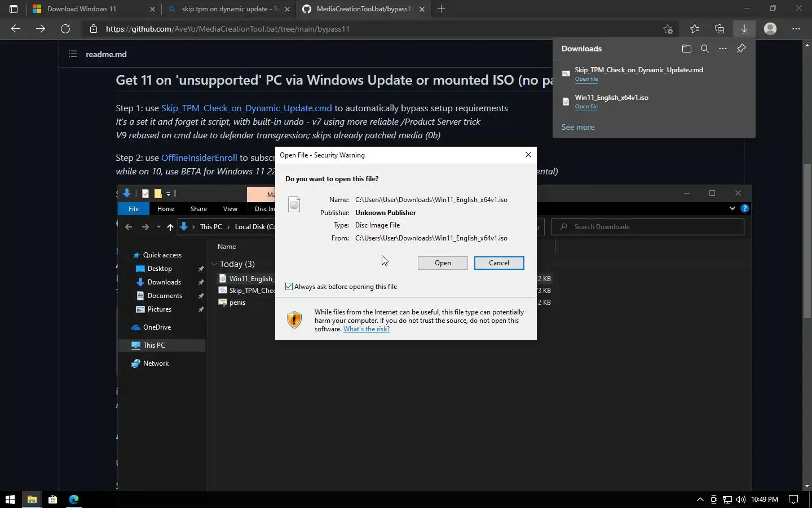Open the readme.md outline list icon
This screenshot has width=812, height=508.
click(73, 54)
